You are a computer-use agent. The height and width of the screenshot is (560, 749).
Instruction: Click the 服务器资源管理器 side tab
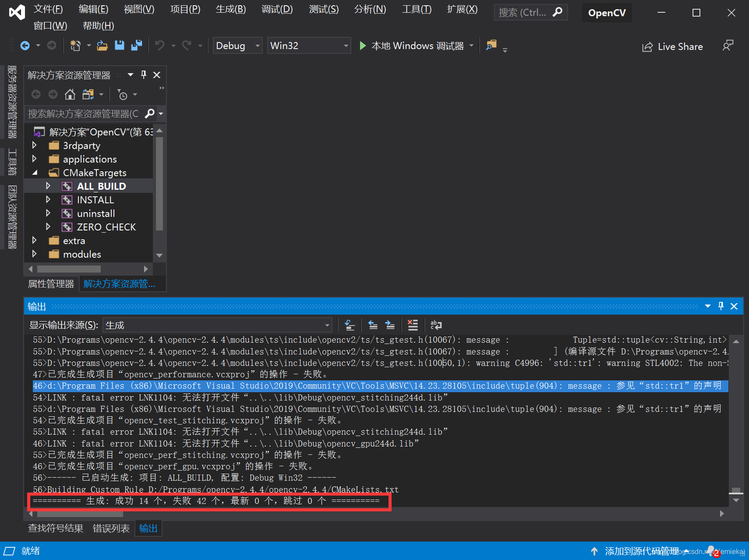(x=12, y=102)
